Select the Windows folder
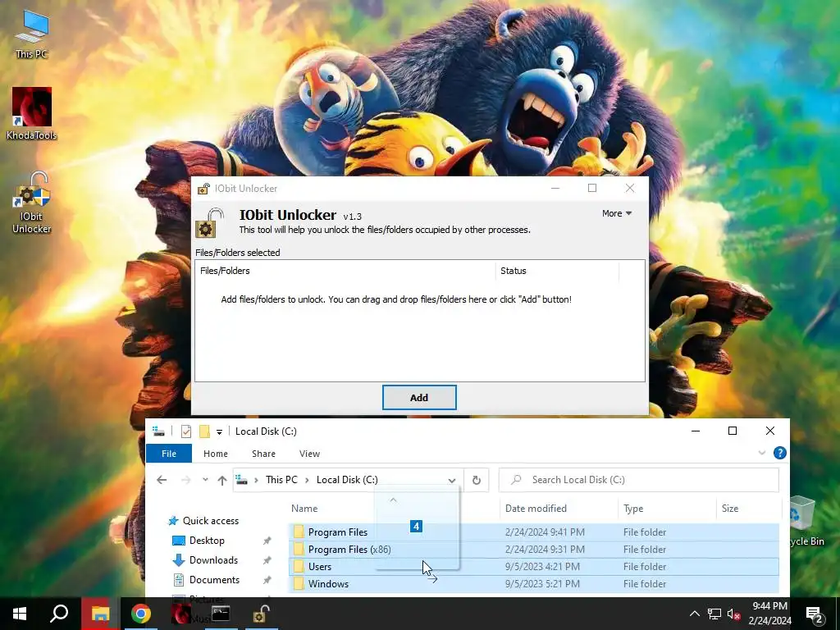Screen dimensions: 840x630 (533, 583)
